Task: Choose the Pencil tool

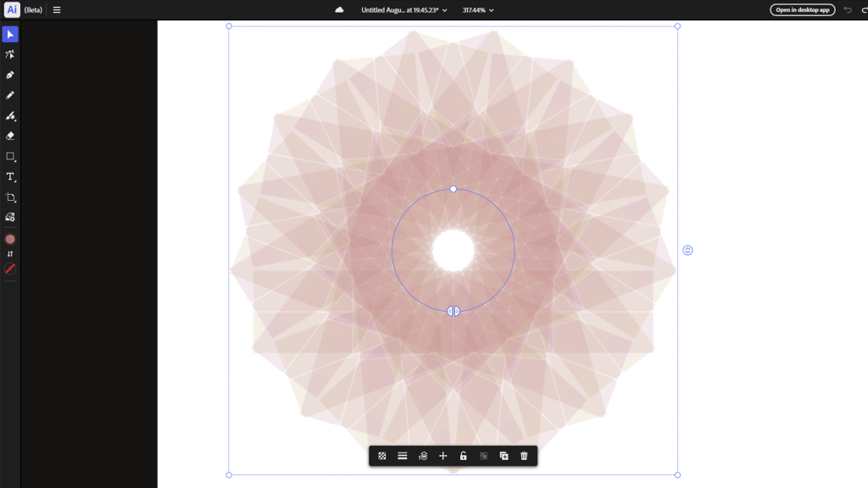Action: tap(10, 96)
